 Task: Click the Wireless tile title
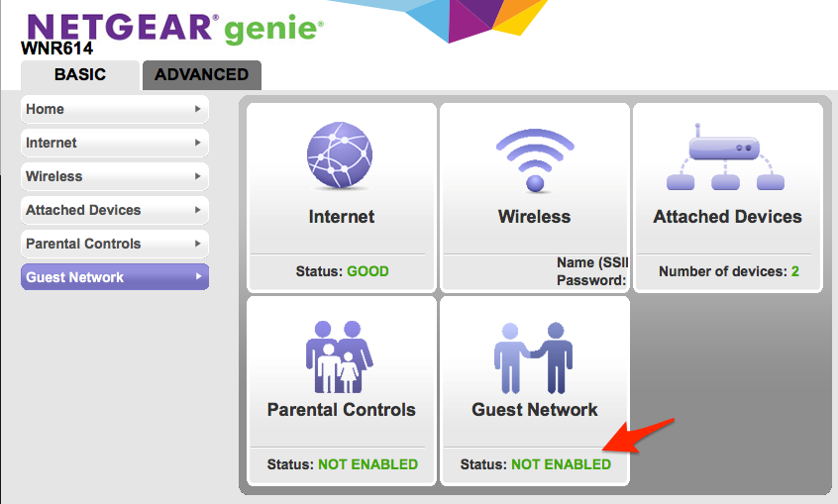click(535, 217)
